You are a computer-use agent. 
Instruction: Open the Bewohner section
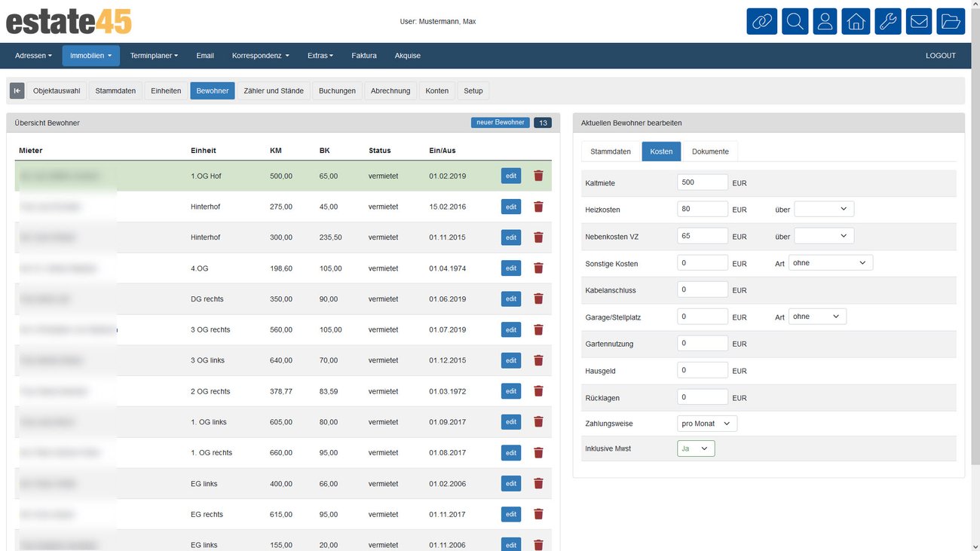[213, 90]
